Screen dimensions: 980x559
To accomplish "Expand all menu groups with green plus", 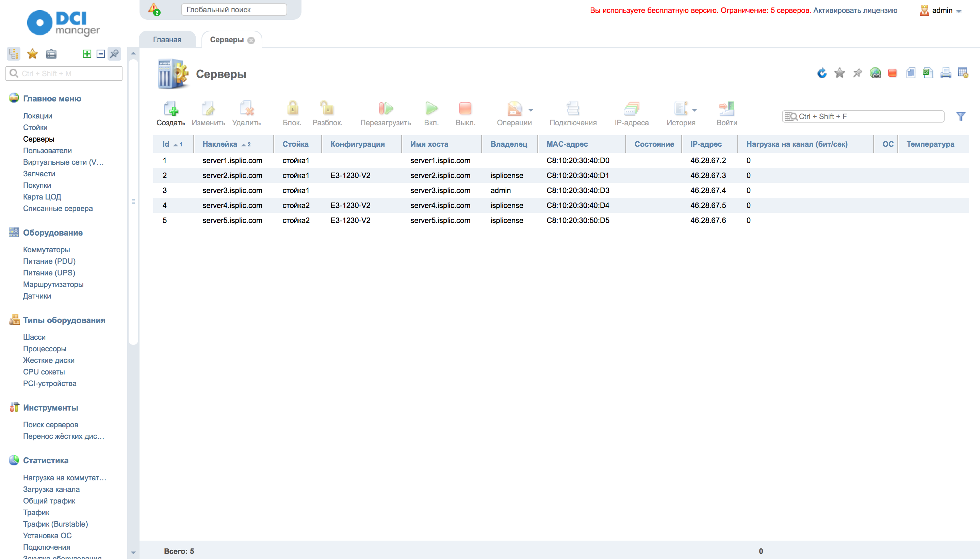I will 87,54.
